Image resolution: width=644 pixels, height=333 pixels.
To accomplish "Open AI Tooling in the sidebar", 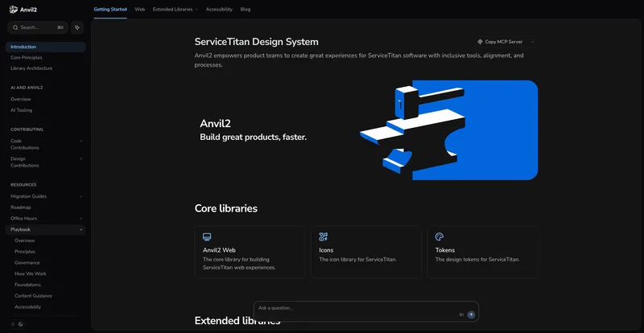I will click(22, 110).
